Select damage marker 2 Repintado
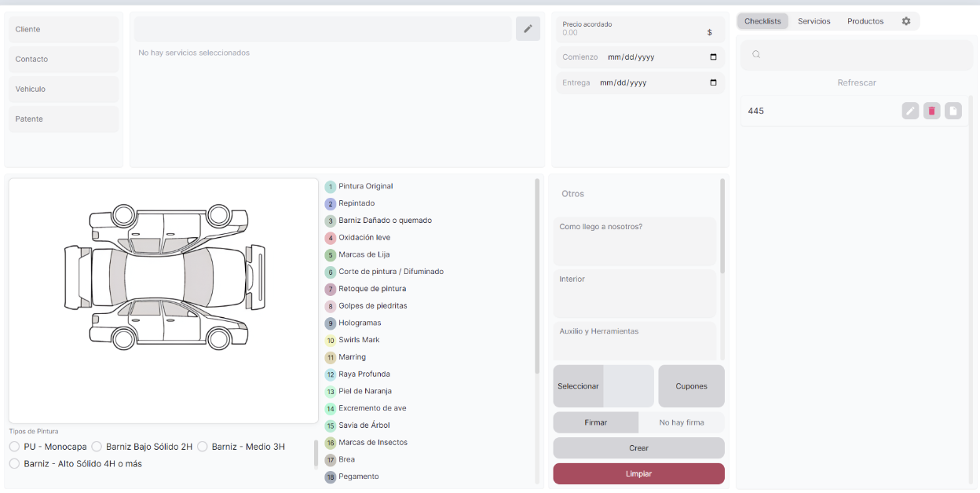Viewport: 980px width, 493px height. (x=331, y=204)
